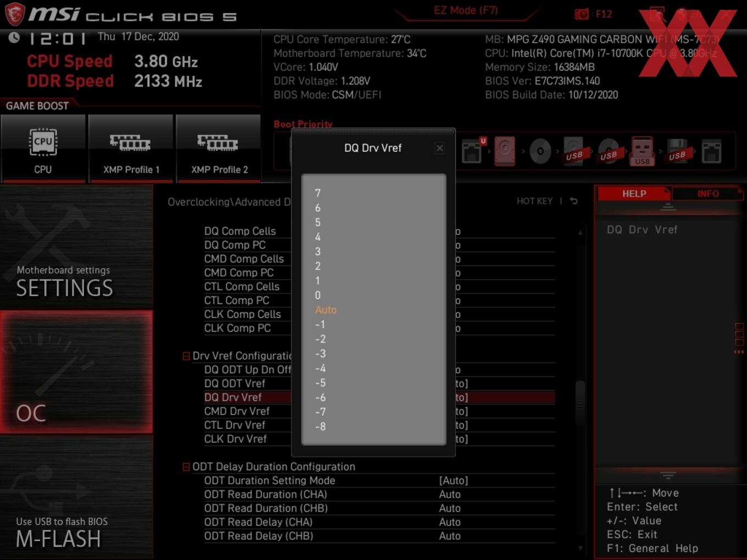Collapse the ODT Delay Duration Configuration section
Screen dimensions: 747x560
click(186, 467)
